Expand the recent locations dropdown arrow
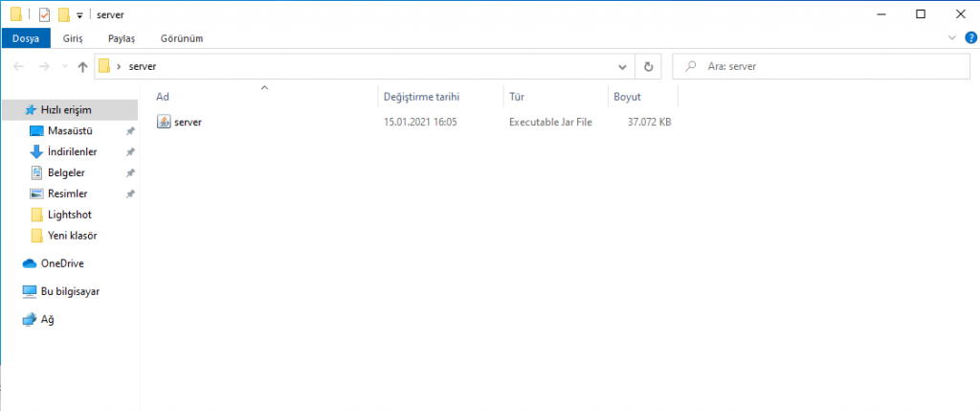 pos(64,67)
